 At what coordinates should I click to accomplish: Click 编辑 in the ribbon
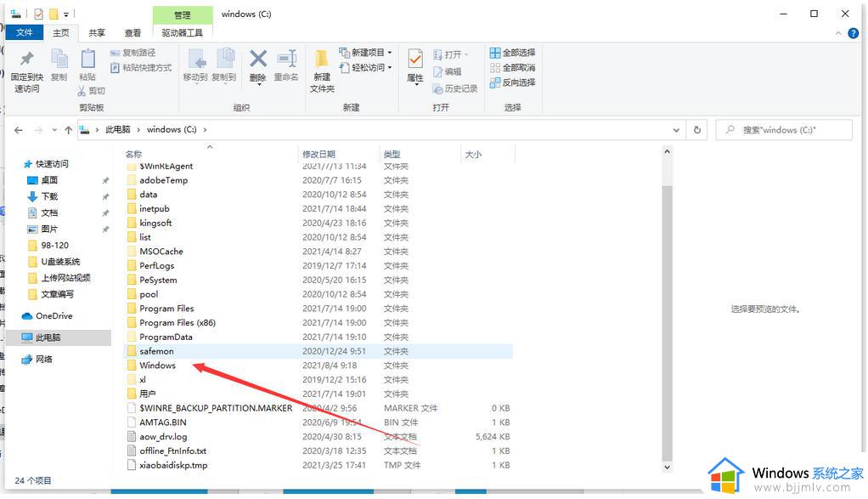448,71
